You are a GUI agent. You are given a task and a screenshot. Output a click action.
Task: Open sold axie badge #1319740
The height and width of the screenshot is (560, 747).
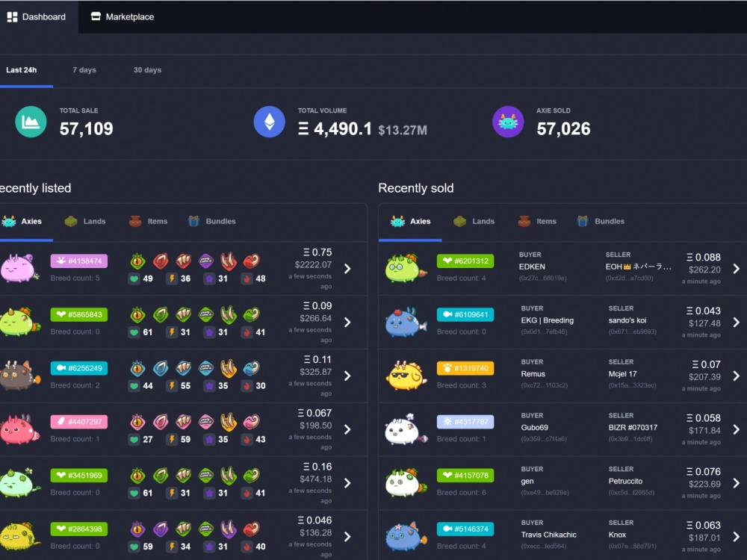click(465, 368)
